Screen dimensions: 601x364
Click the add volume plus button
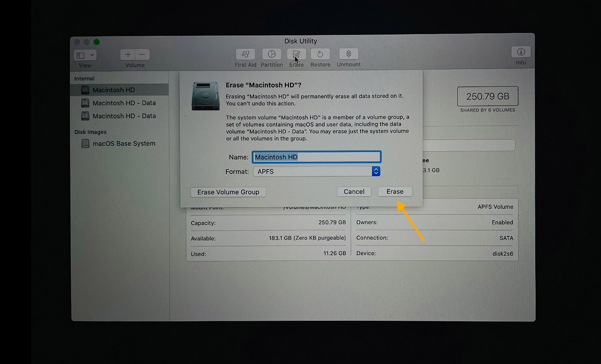128,54
